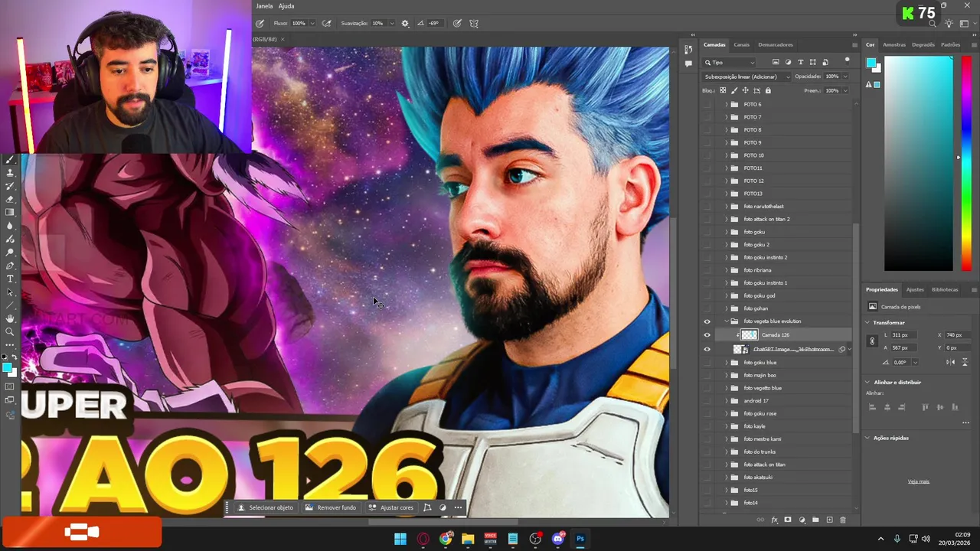Viewport: 980px width, 551px height.
Task: Select the Pen tool
Action: (10, 265)
